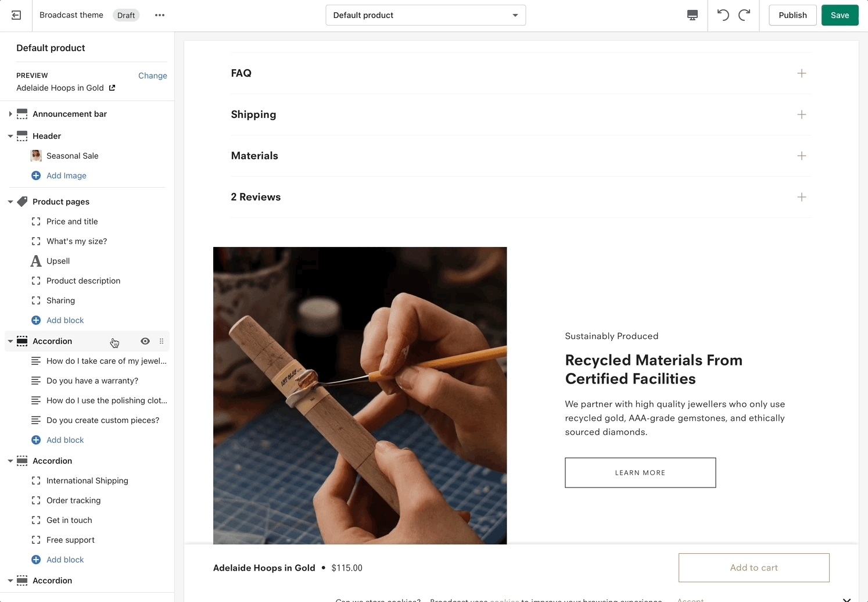This screenshot has width=868, height=602.
Task: Expand the Shipping accordion row
Action: click(x=801, y=114)
